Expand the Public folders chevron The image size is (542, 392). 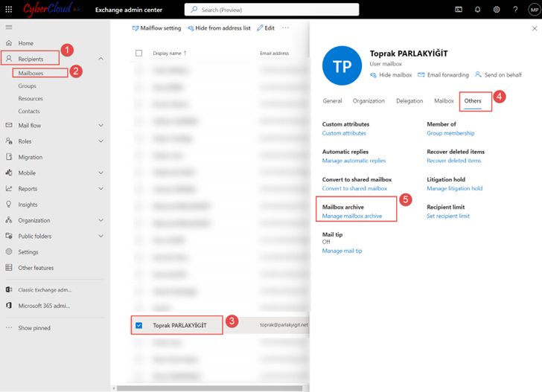click(101, 236)
